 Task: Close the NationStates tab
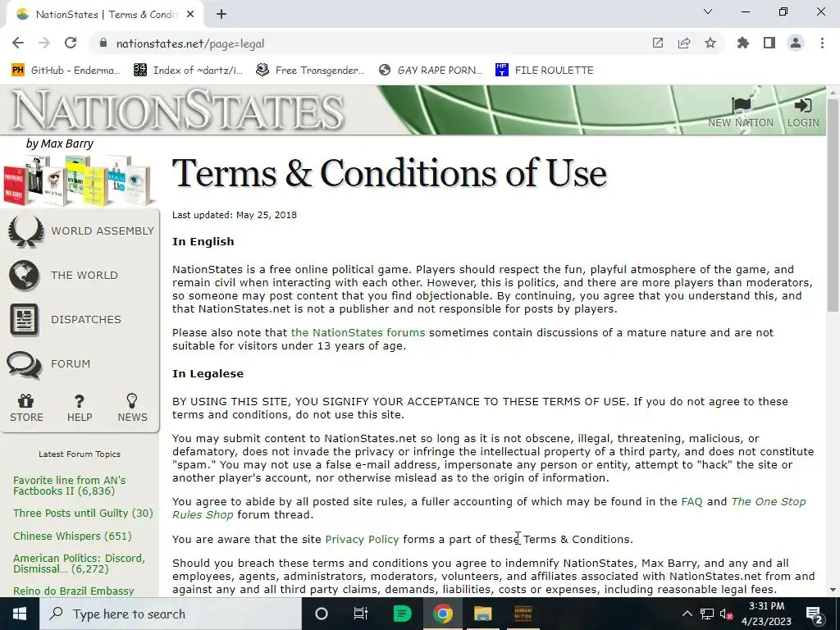tap(190, 15)
